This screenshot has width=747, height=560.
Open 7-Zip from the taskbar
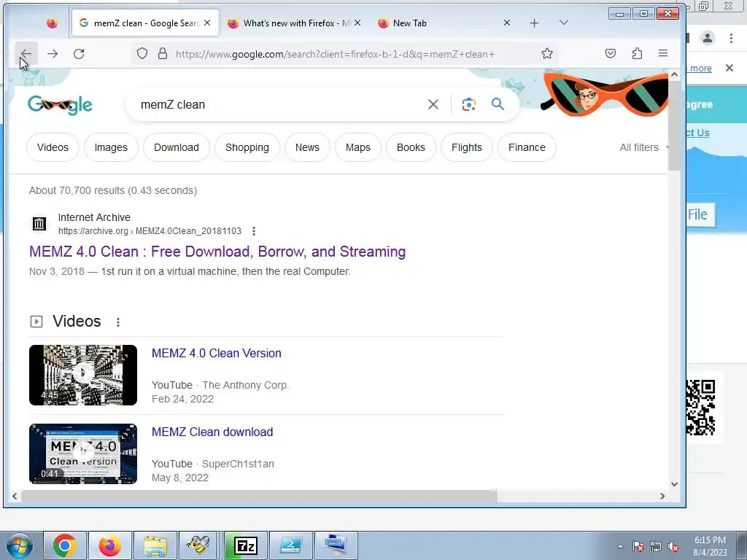[246, 545]
